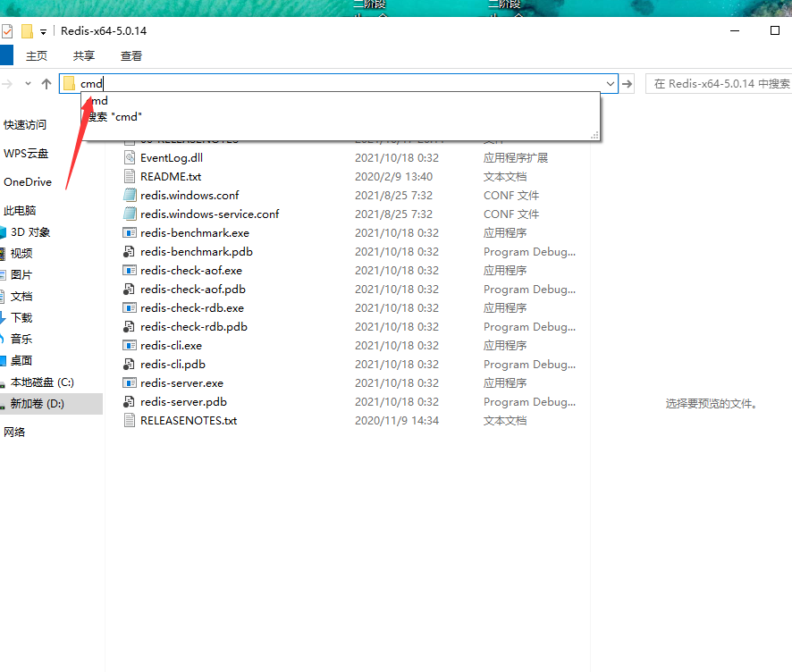
Task: Click the redis-check-aof.pdb file icon
Action: pos(130,289)
